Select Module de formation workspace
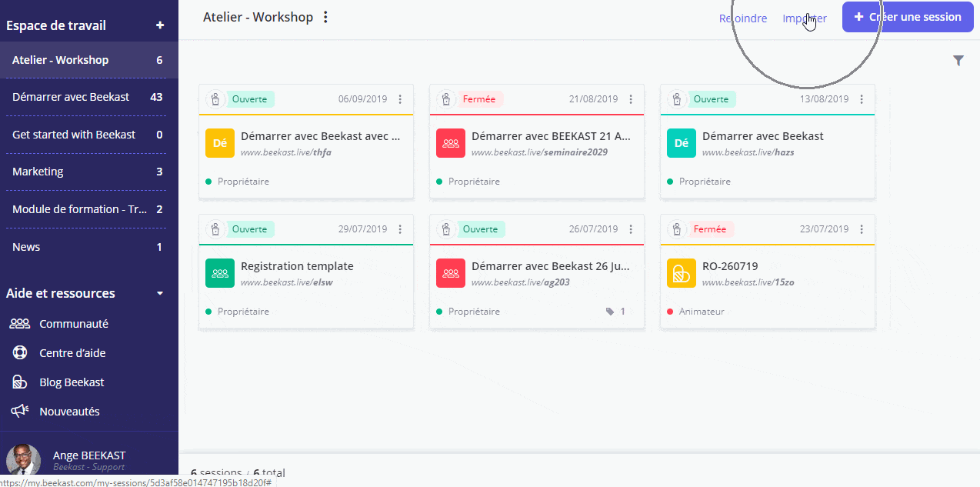This screenshot has height=487, width=980. pos(89,209)
